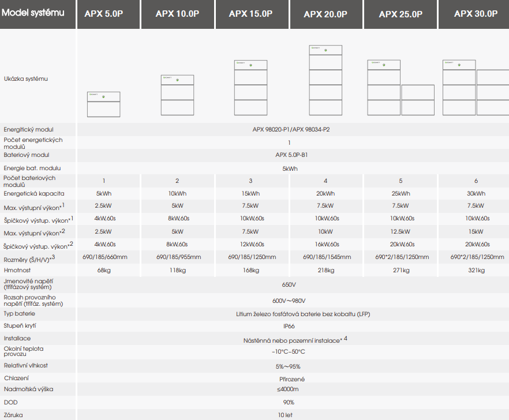Click the -10°C~50°C temperature value
The width and height of the screenshot is (509, 420).
pos(289,351)
